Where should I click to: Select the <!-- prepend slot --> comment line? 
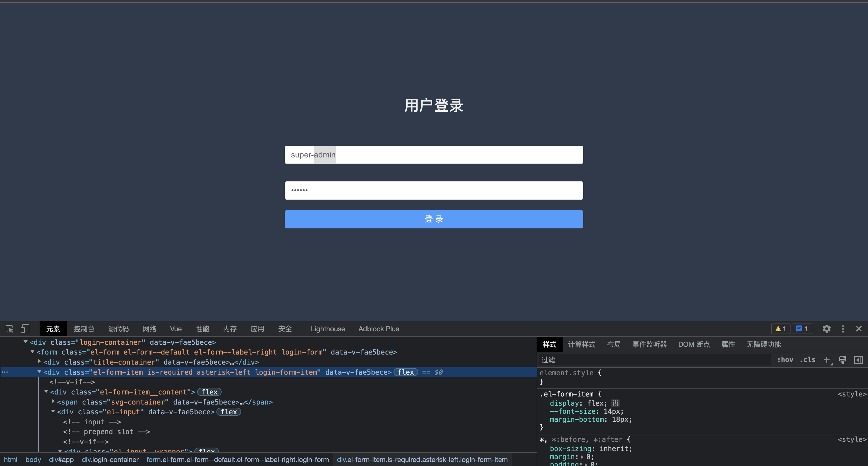click(x=106, y=432)
